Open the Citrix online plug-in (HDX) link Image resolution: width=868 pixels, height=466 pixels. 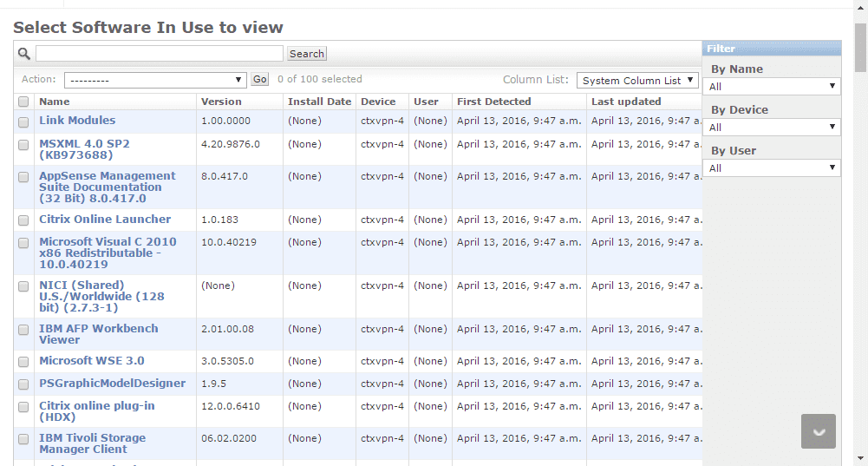tap(97, 411)
